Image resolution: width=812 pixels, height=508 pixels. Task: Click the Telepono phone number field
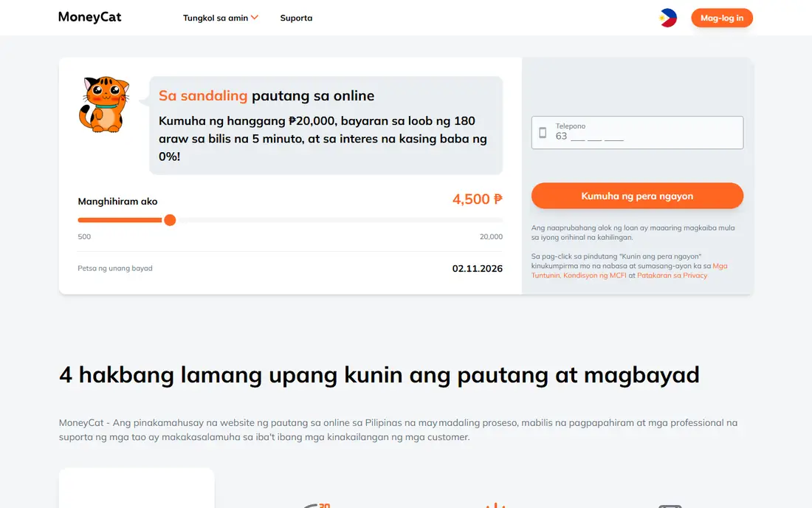[x=637, y=133]
